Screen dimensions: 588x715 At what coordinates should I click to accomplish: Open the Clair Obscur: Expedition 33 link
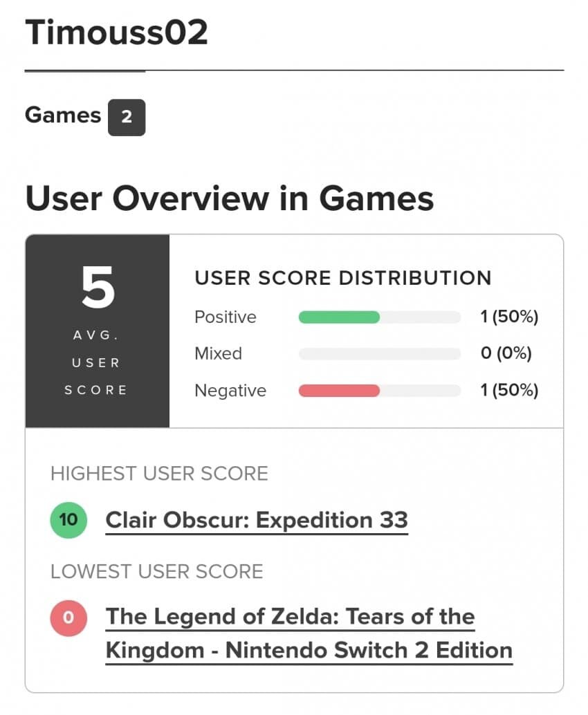(x=257, y=520)
